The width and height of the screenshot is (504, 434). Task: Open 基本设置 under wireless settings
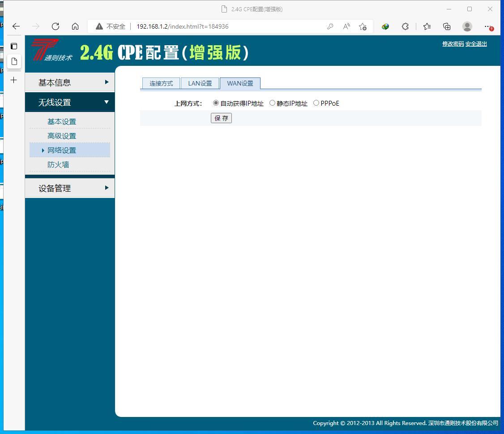62,122
